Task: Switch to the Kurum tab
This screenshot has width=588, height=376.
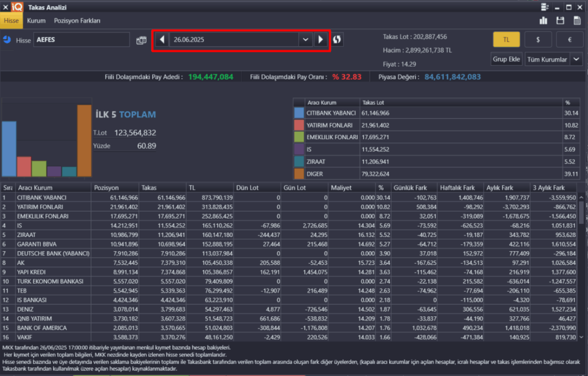Action: click(x=36, y=21)
